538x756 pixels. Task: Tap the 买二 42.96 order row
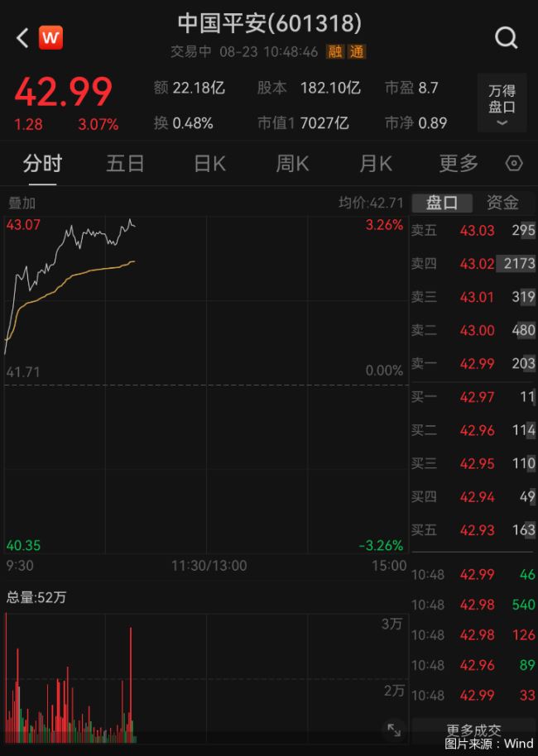point(473,430)
